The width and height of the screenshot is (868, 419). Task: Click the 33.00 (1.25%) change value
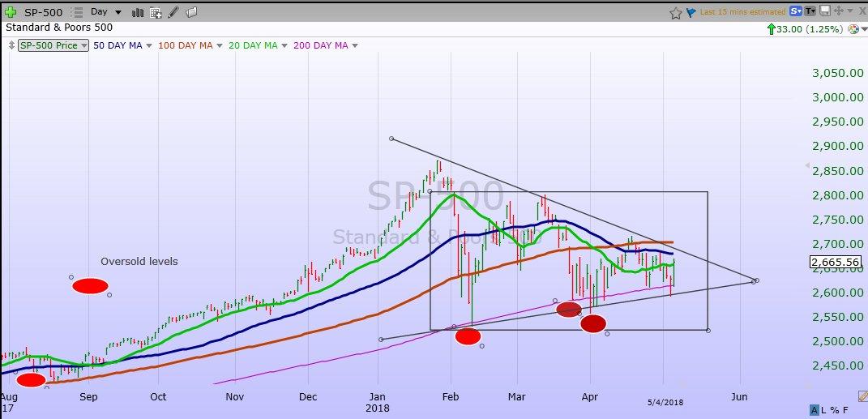(x=810, y=29)
